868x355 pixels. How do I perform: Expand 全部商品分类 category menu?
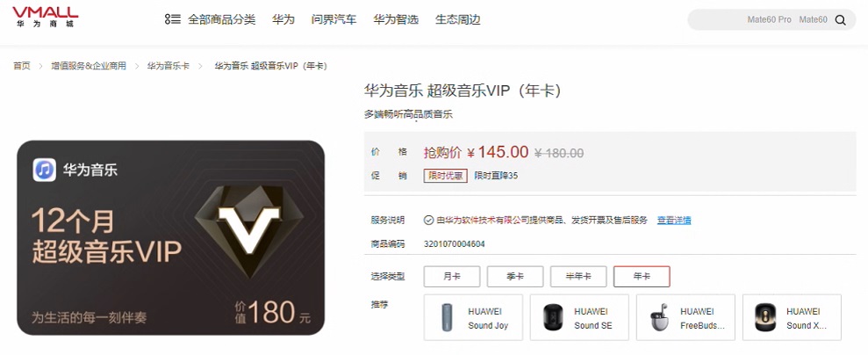(222, 20)
